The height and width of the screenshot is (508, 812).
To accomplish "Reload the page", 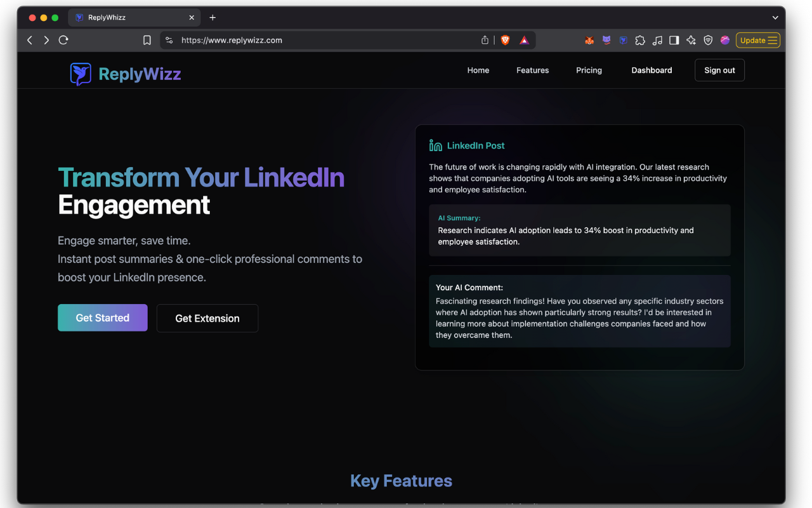I will (63, 40).
